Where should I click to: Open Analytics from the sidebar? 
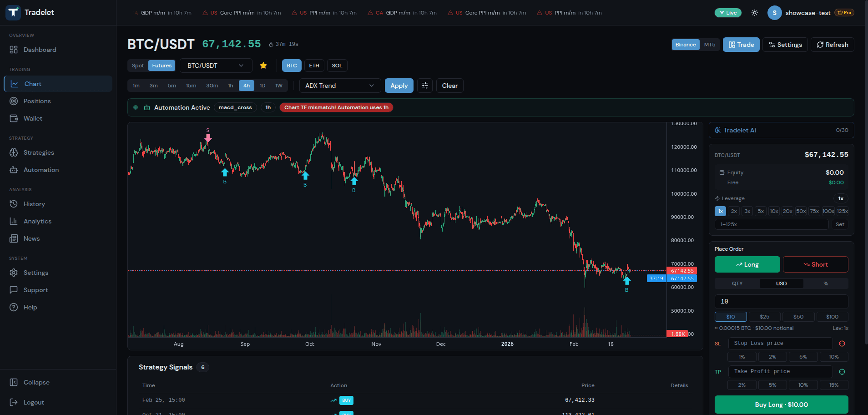[x=37, y=221]
